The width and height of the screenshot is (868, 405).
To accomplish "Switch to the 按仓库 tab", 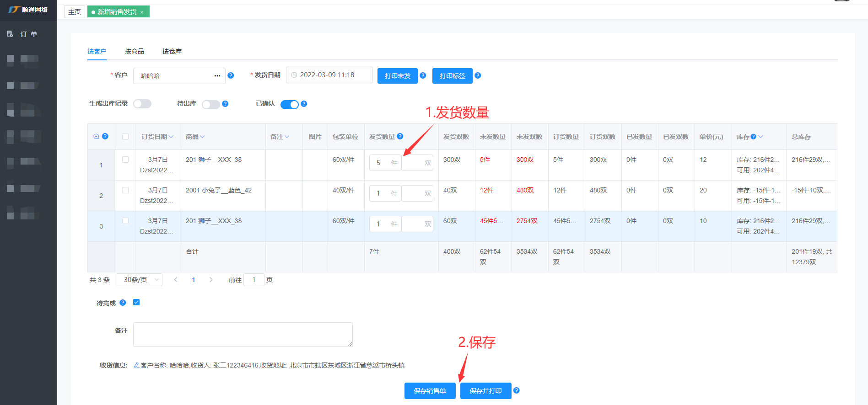I will [x=172, y=51].
